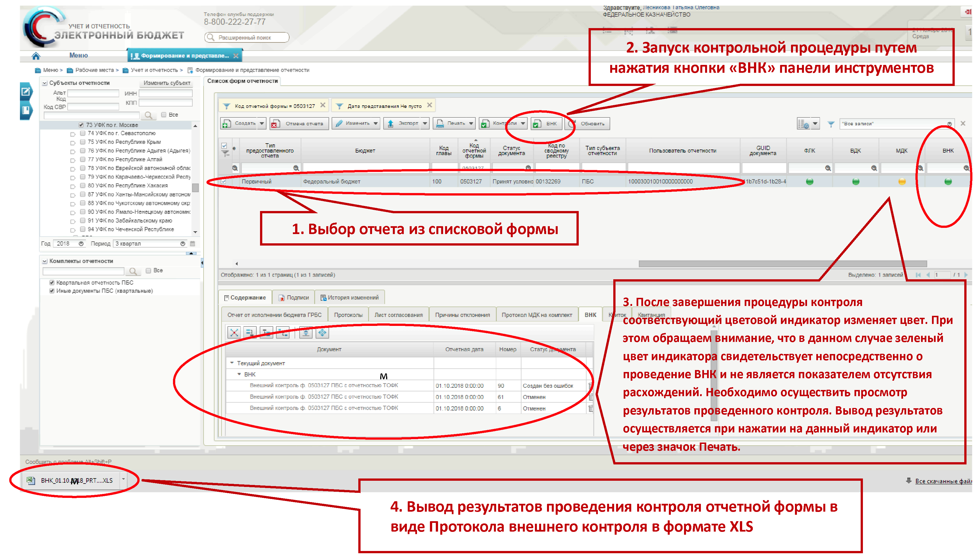The width and height of the screenshot is (980, 558).
Task: Click the filter funnel icon near search box
Action: [x=831, y=124]
